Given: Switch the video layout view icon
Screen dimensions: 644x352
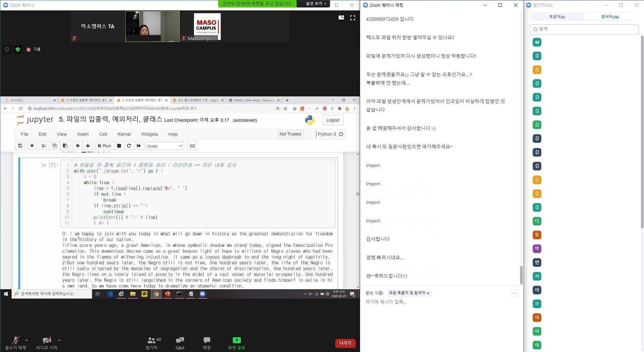Looking at the screenshot, I should point(341,18).
